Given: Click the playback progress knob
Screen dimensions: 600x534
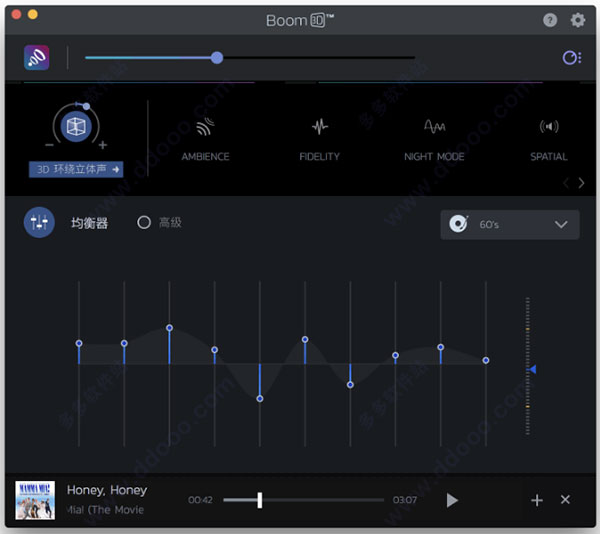Looking at the screenshot, I should point(260,500).
